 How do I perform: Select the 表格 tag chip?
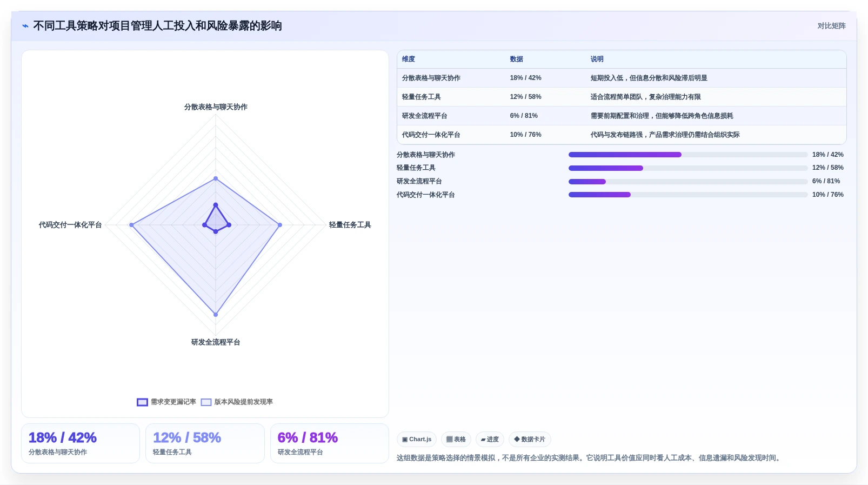tap(456, 439)
